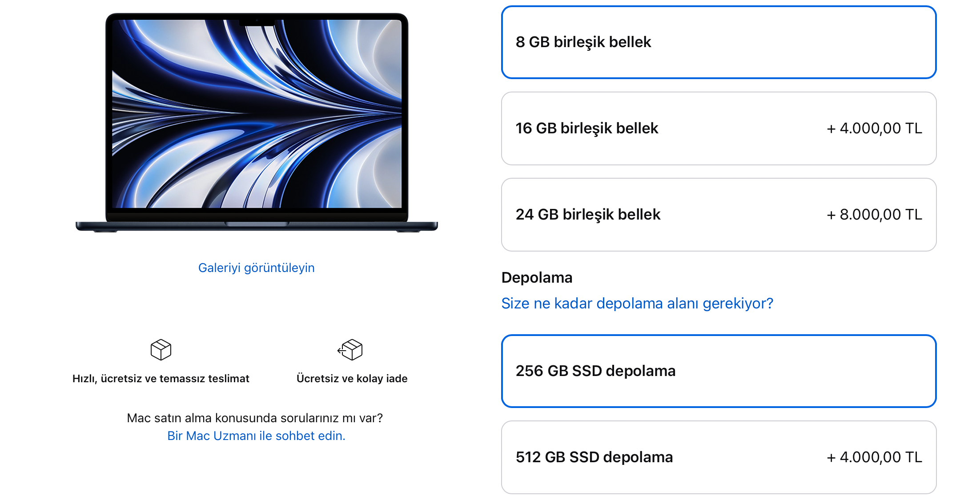Click the + 8.000,00 TL price label

point(874,215)
